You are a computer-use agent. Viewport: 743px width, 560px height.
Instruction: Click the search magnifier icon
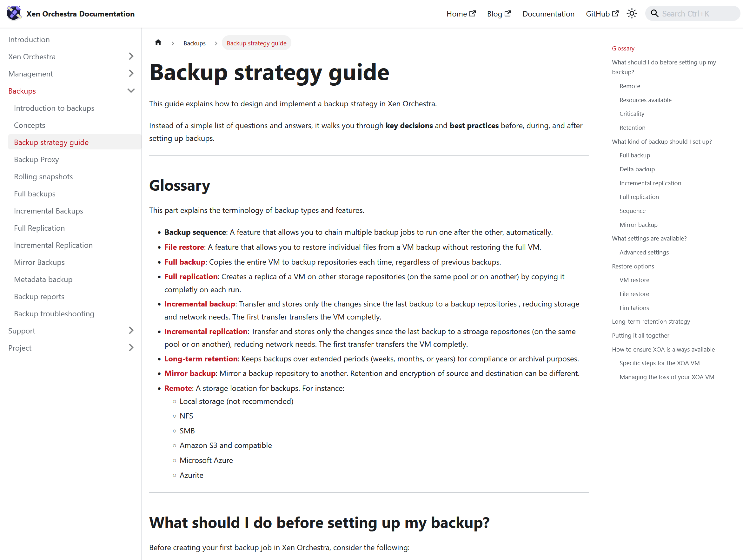point(654,13)
